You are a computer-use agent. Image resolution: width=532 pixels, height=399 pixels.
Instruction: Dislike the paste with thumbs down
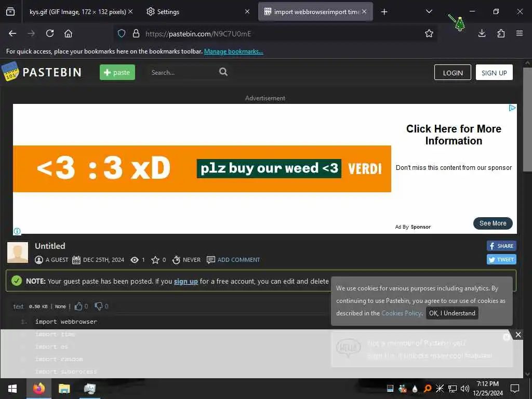(x=98, y=306)
